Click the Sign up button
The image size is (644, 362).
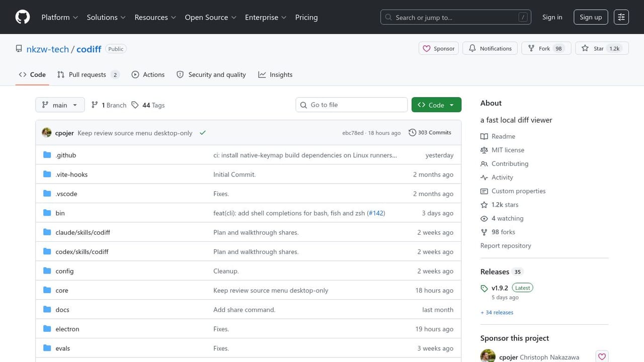pyautogui.click(x=591, y=17)
